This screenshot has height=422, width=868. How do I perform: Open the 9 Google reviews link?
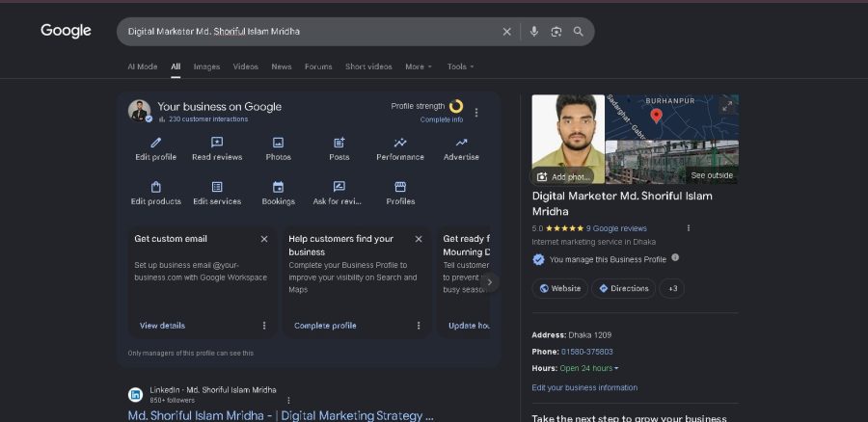coord(616,228)
